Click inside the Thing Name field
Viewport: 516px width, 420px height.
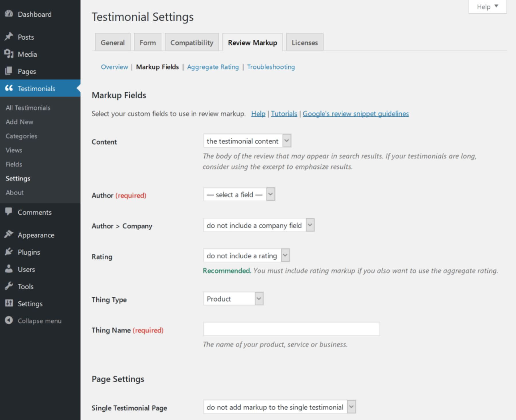[x=291, y=329]
